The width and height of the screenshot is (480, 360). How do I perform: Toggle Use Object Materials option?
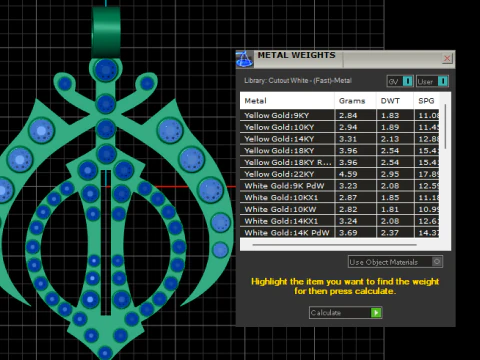coord(395,262)
